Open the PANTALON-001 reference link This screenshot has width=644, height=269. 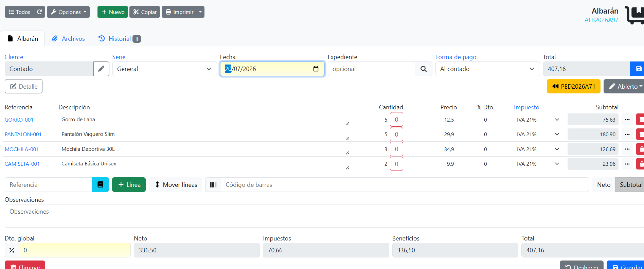click(x=23, y=134)
